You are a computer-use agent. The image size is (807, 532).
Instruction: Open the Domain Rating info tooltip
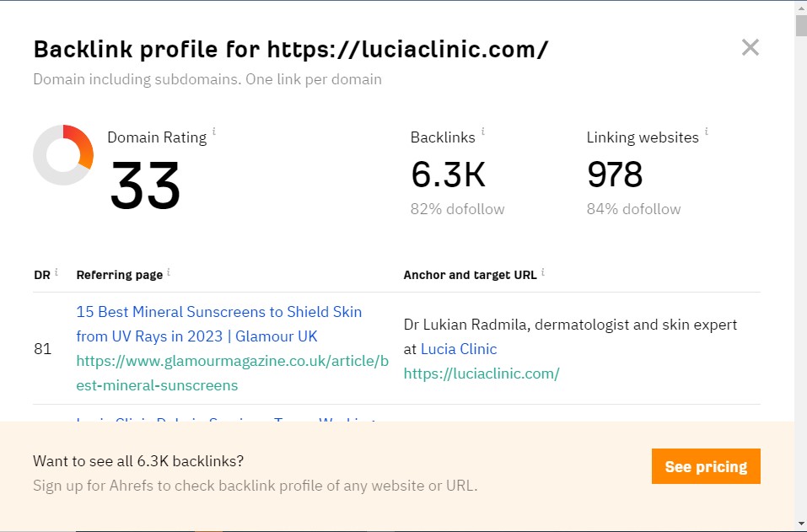pyautogui.click(x=216, y=131)
